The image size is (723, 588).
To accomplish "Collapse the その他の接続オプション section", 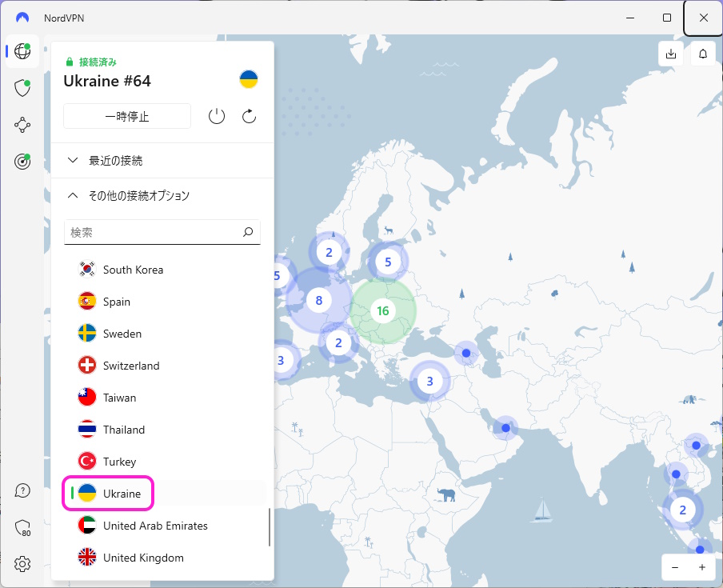I will (162, 195).
